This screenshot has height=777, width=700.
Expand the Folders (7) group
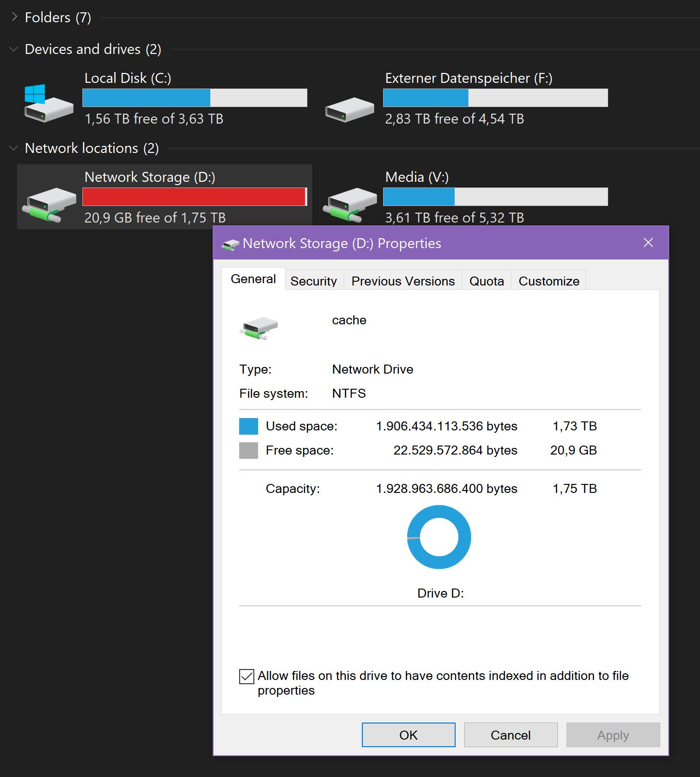click(x=14, y=18)
